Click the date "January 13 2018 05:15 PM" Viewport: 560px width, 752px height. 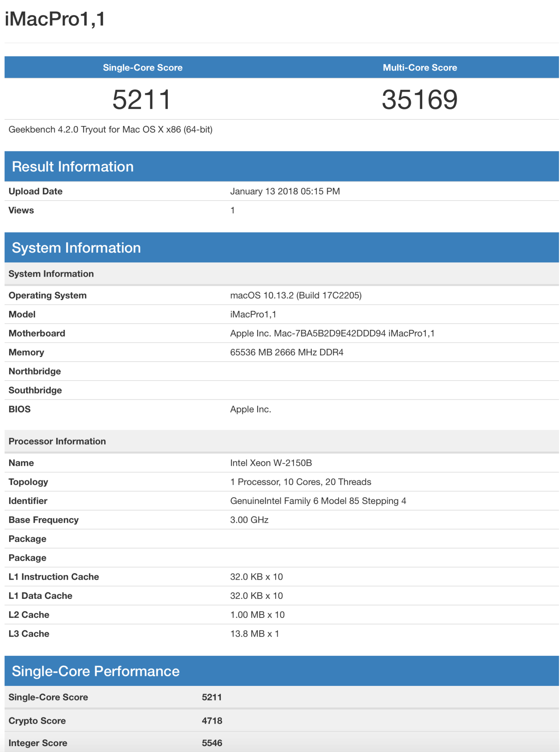pos(285,191)
